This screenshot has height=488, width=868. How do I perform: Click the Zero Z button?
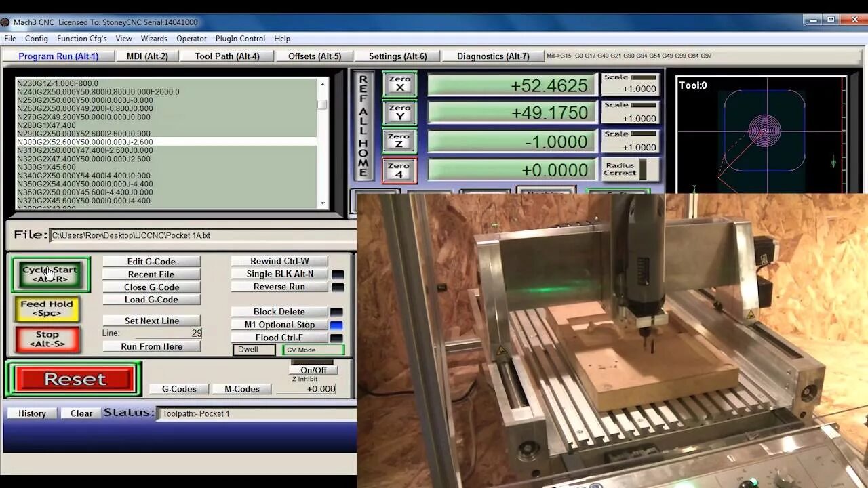pos(399,141)
